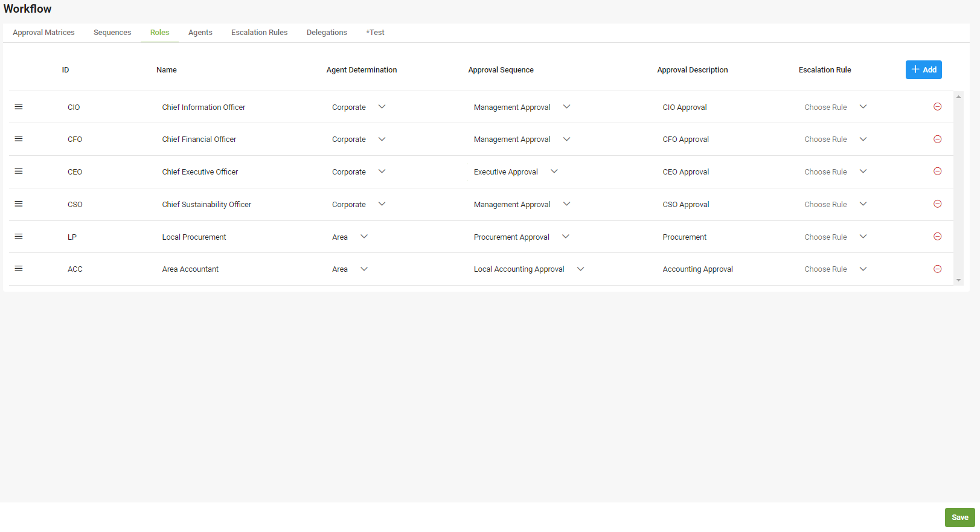Delete the Chief Financial Officer row
Screen dimensions: 980x532
click(x=937, y=139)
